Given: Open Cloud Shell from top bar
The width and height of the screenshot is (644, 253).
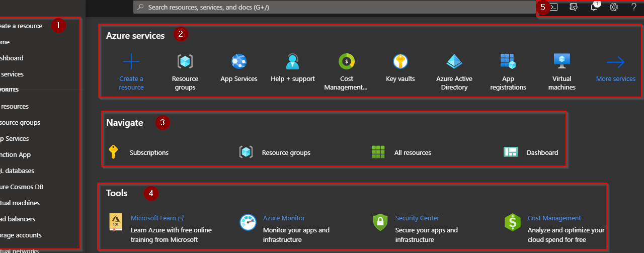Looking at the screenshot, I should coord(553,7).
